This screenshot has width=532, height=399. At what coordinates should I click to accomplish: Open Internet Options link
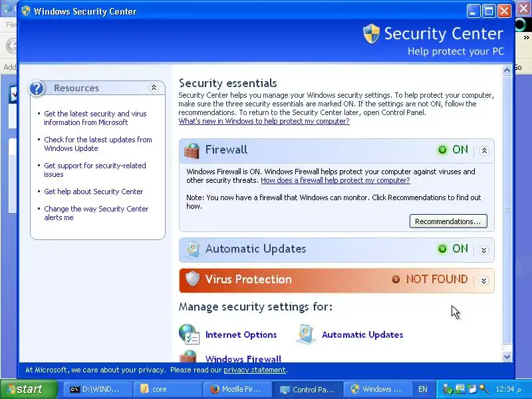point(241,334)
